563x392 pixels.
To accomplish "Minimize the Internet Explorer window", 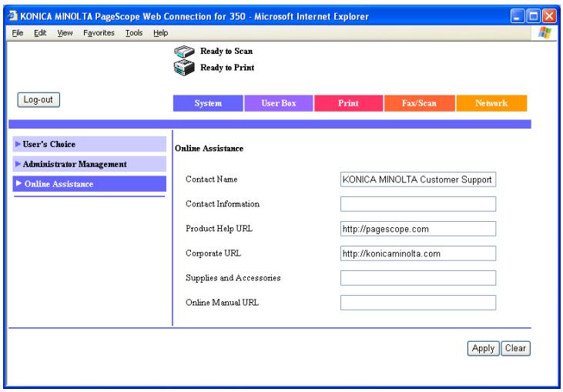I will 518,16.
